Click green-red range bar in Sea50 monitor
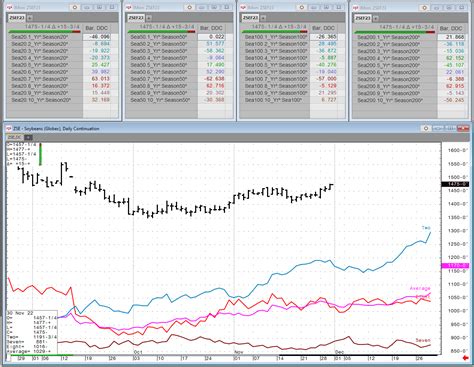 (x=162, y=32)
